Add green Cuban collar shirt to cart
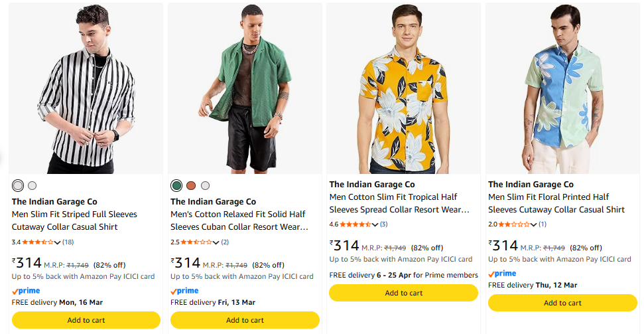 click(245, 320)
